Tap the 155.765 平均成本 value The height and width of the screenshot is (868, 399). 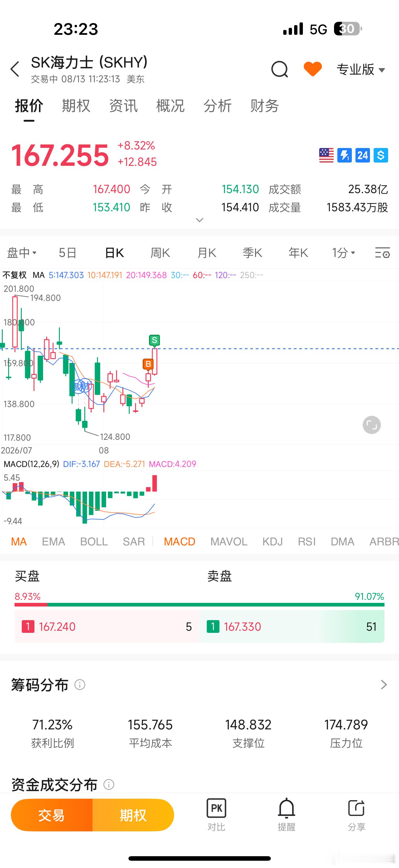pyautogui.click(x=151, y=725)
